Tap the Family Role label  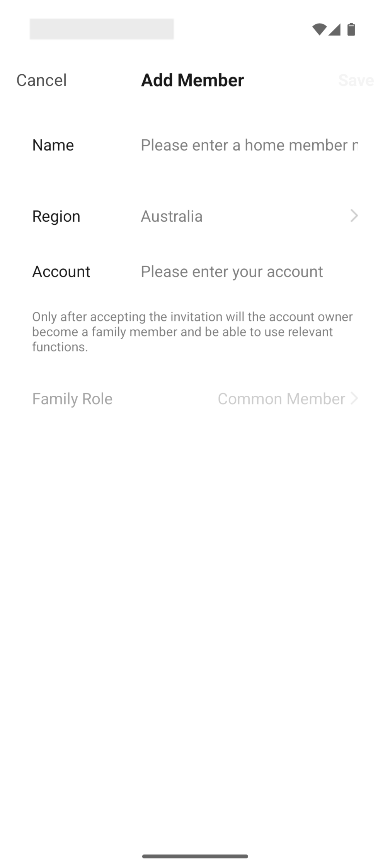click(x=72, y=399)
